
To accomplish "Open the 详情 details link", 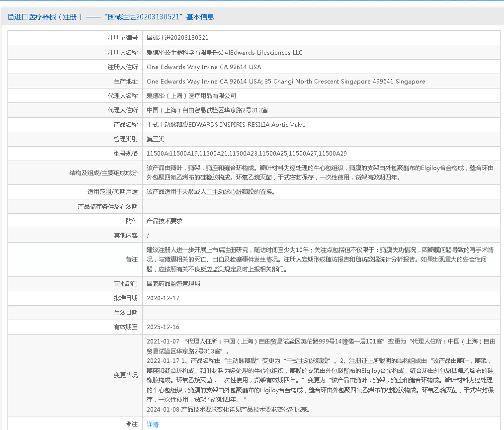I will pyautogui.click(x=153, y=424).
